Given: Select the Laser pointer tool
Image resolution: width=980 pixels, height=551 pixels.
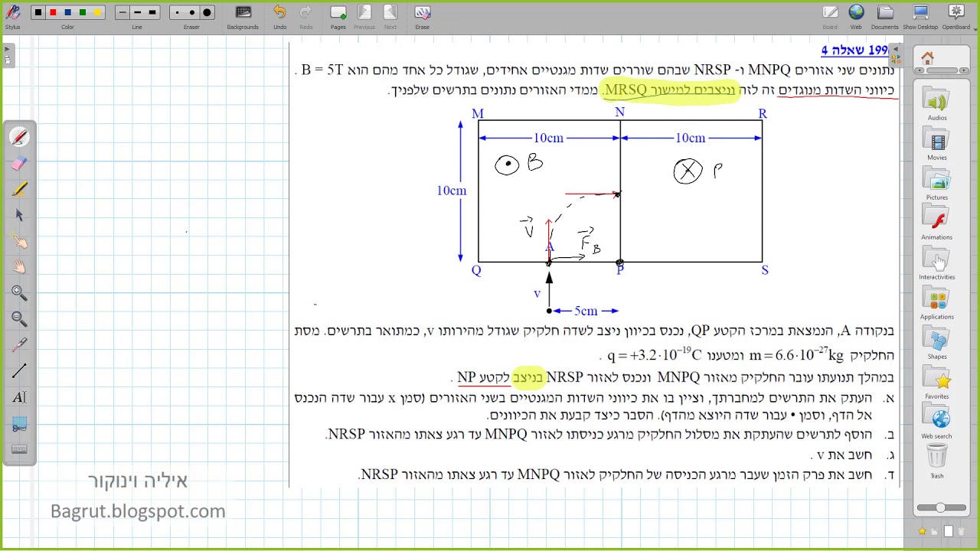Looking at the screenshot, I should (x=20, y=345).
